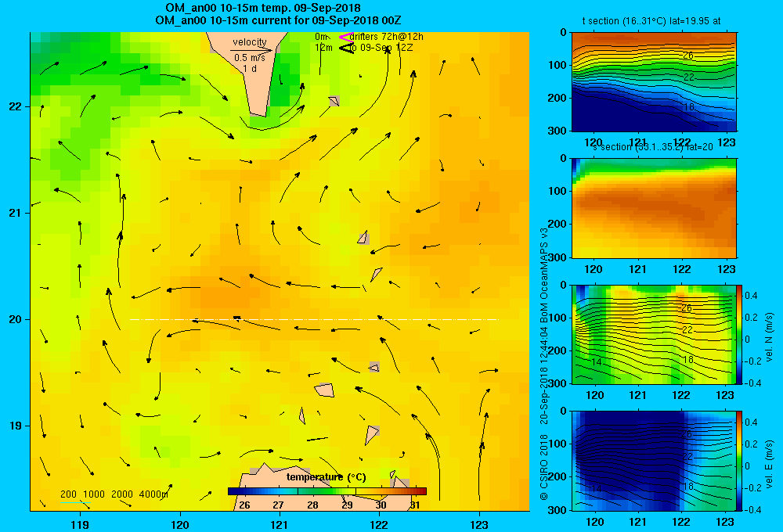Click the vel. E colorbar beside bottom section

(740, 461)
